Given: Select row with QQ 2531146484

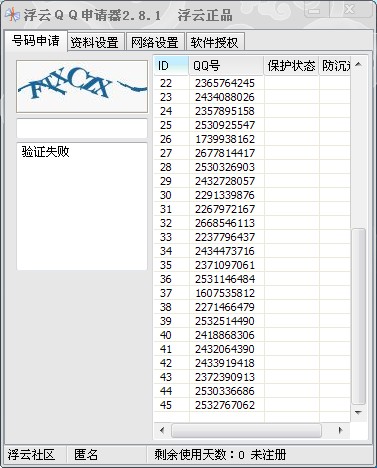Looking at the screenshot, I should [x=252, y=279].
